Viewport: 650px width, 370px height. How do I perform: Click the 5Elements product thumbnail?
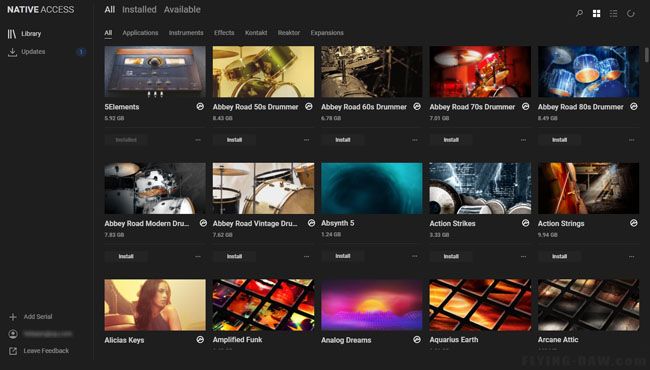point(155,72)
